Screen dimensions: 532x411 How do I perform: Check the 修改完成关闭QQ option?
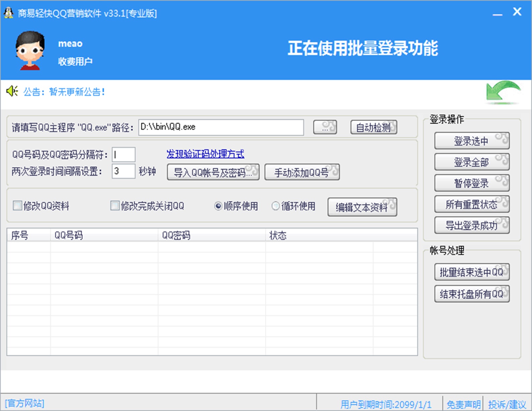(115, 205)
